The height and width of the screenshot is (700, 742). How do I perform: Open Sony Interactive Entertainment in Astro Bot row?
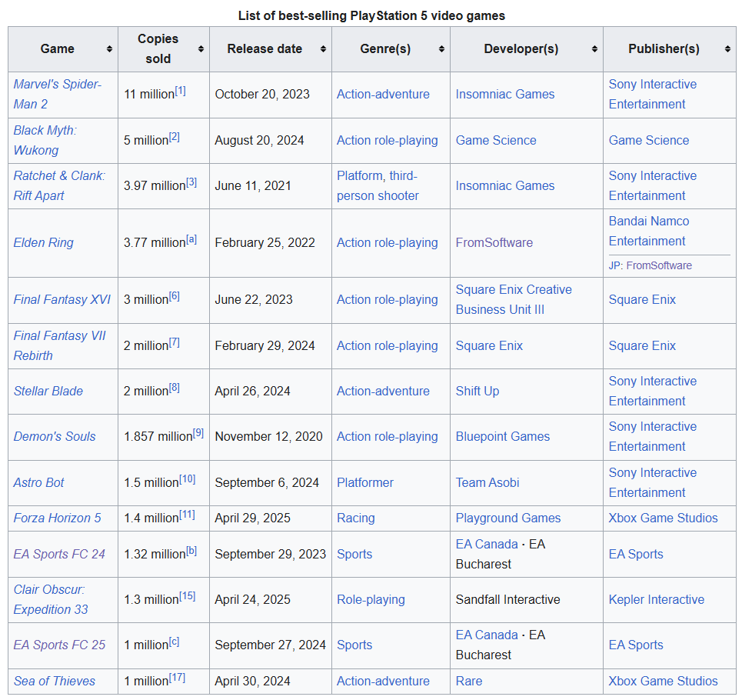coord(653,483)
